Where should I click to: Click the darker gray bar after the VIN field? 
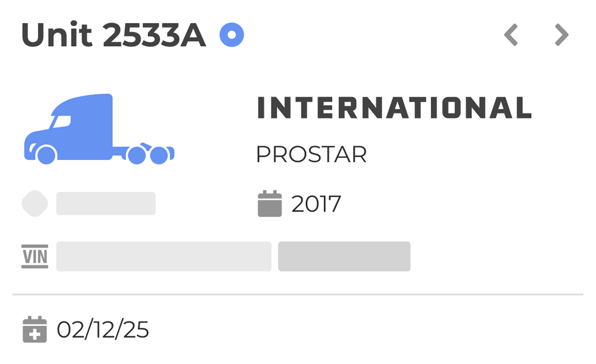[x=344, y=256]
